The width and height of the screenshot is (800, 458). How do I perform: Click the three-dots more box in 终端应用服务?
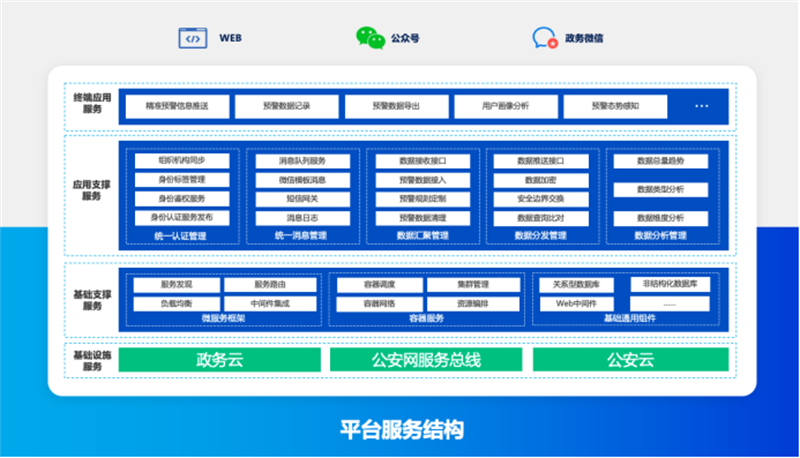(x=701, y=106)
